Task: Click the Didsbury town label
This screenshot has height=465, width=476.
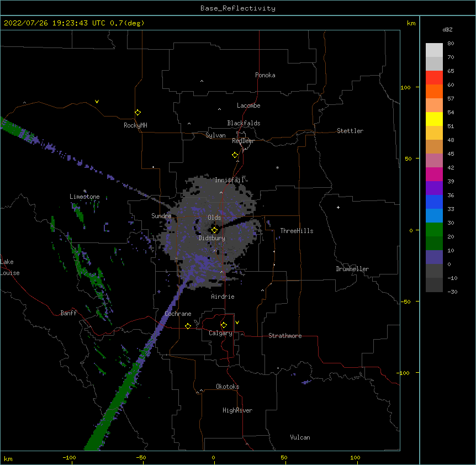Action: pyautogui.click(x=212, y=238)
